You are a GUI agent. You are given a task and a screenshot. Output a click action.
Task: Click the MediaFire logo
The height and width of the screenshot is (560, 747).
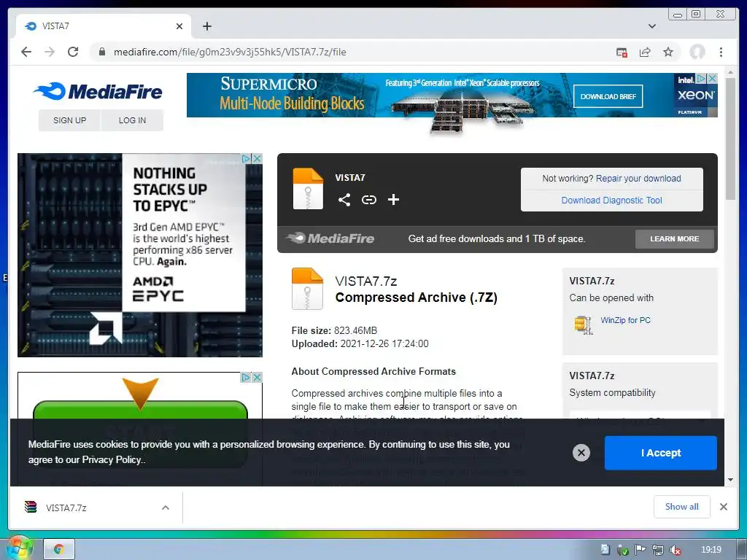[x=98, y=91]
